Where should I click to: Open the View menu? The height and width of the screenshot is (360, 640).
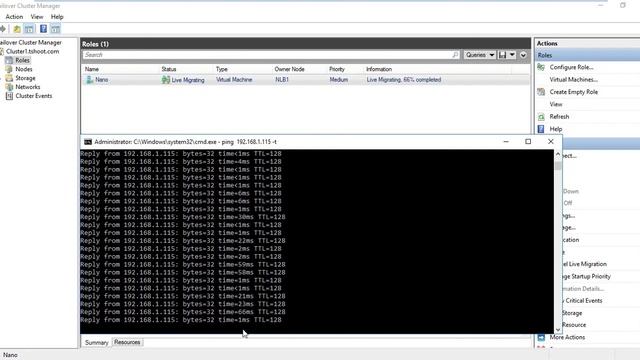point(37,17)
